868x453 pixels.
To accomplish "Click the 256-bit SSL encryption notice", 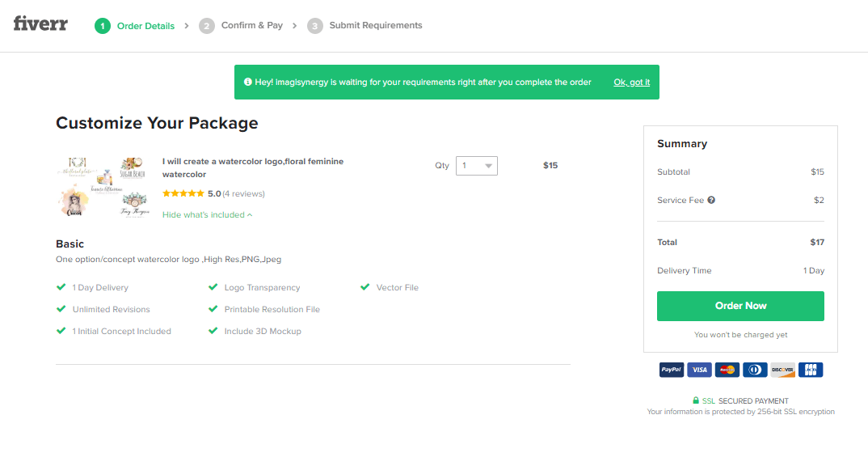I will pyautogui.click(x=740, y=412).
